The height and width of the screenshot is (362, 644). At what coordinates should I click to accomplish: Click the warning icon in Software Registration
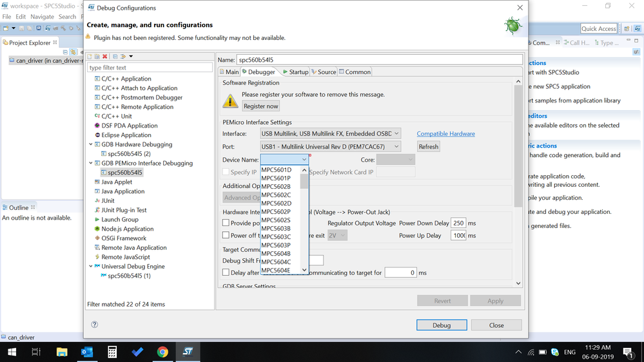[x=230, y=101]
